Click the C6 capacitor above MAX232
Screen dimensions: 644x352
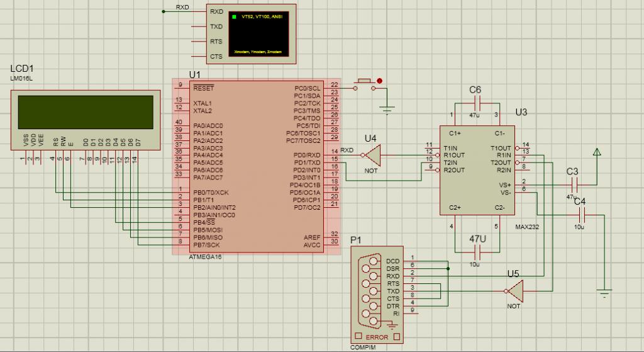tap(476, 103)
